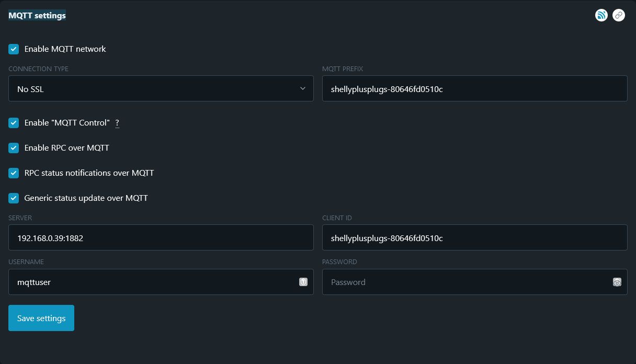Click the Save settings button
636x364 pixels.
point(41,318)
